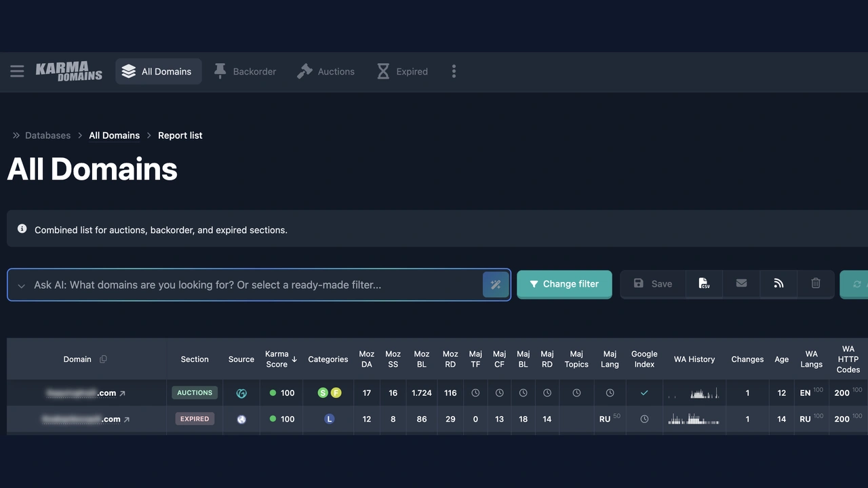868x488 pixels.
Task: Sort by the Age column header
Action: [782, 359]
